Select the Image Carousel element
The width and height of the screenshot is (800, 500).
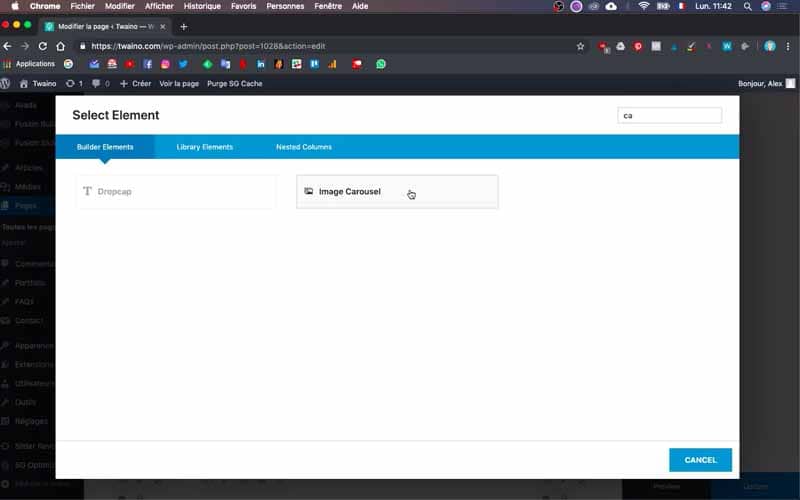tap(397, 191)
